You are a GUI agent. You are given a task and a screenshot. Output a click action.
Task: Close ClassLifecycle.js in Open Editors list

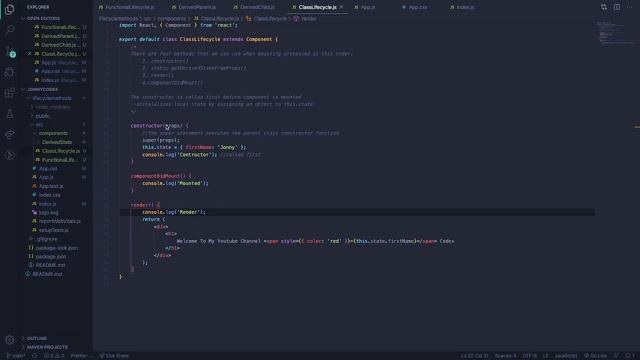click(x=29, y=53)
